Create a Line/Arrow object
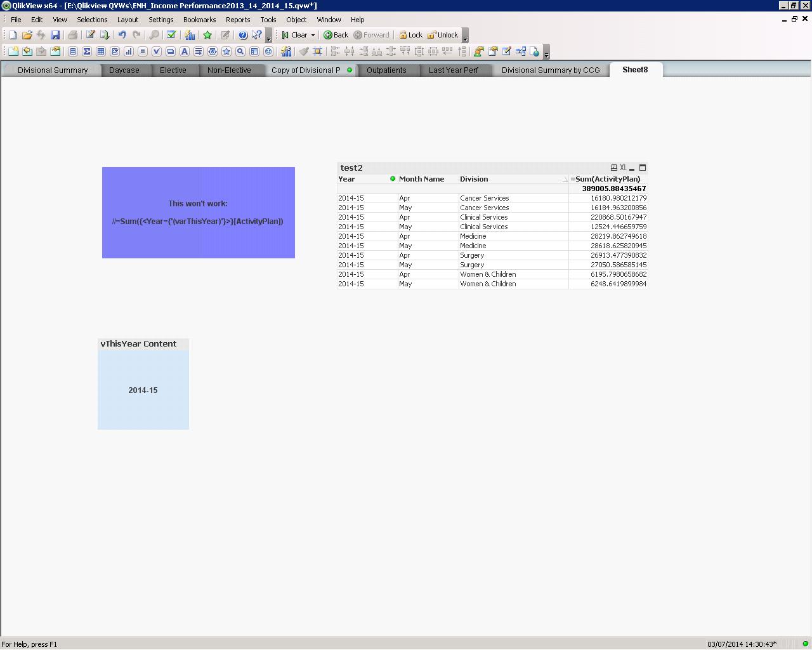 point(199,51)
